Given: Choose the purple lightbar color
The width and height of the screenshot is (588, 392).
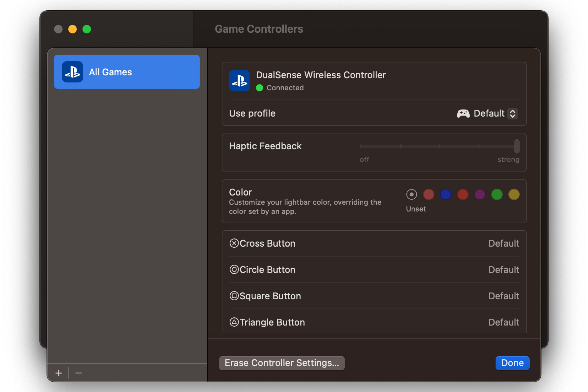Looking at the screenshot, I should 480,194.
